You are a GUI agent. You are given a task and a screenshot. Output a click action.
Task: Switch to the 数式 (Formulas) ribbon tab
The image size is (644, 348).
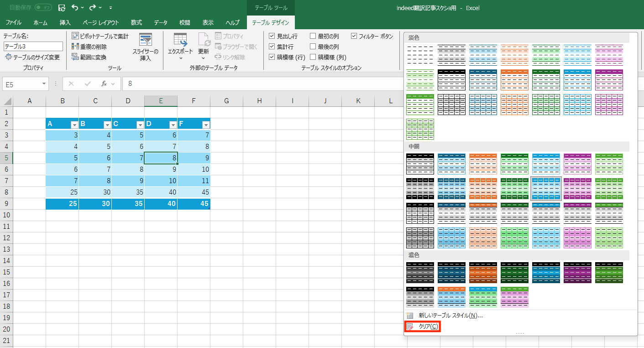pos(136,22)
